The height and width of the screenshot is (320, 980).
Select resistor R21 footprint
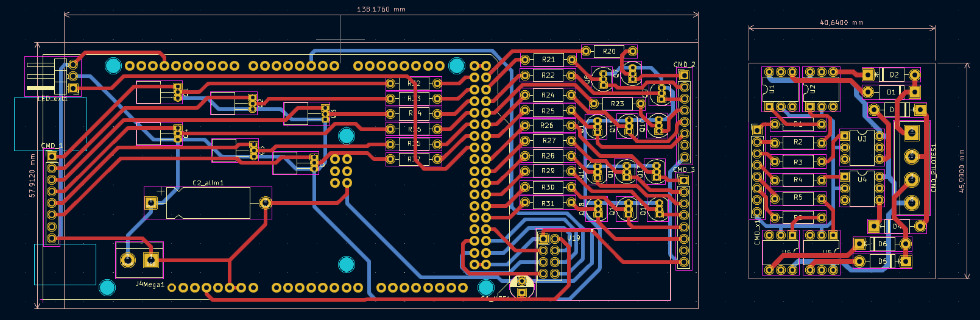pos(548,60)
